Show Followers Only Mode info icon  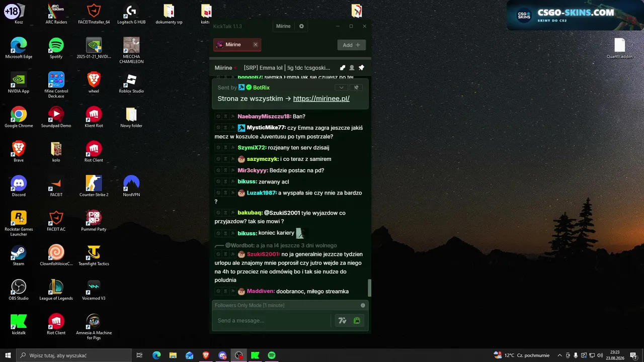[363, 305]
